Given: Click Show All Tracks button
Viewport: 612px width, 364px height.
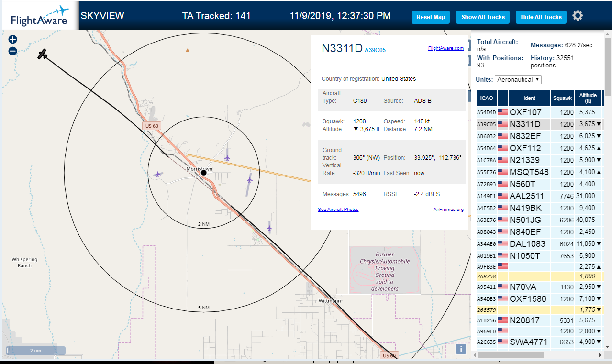Looking at the screenshot, I should [x=483, y=17].
